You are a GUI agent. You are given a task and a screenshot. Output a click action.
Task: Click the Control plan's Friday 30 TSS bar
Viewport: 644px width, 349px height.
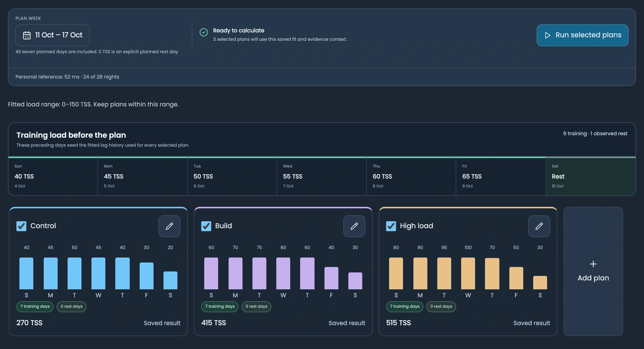point(147,276)
